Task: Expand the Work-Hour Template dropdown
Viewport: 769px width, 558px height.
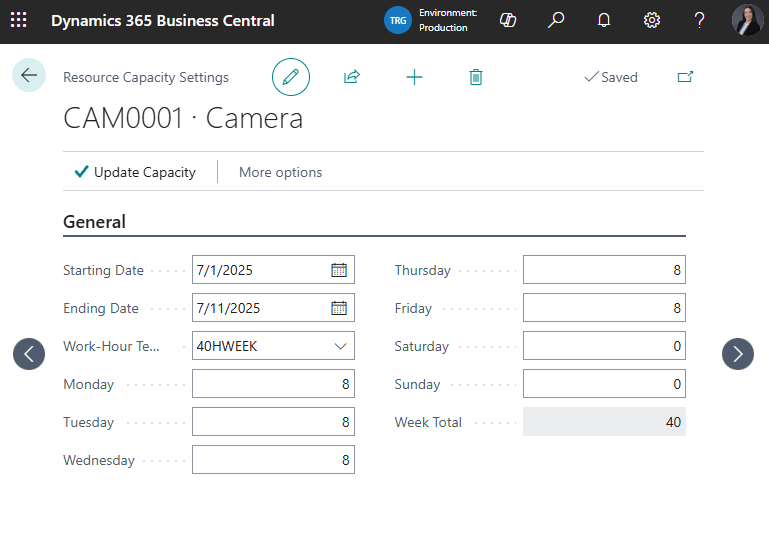Action: (x=341, y=346)
